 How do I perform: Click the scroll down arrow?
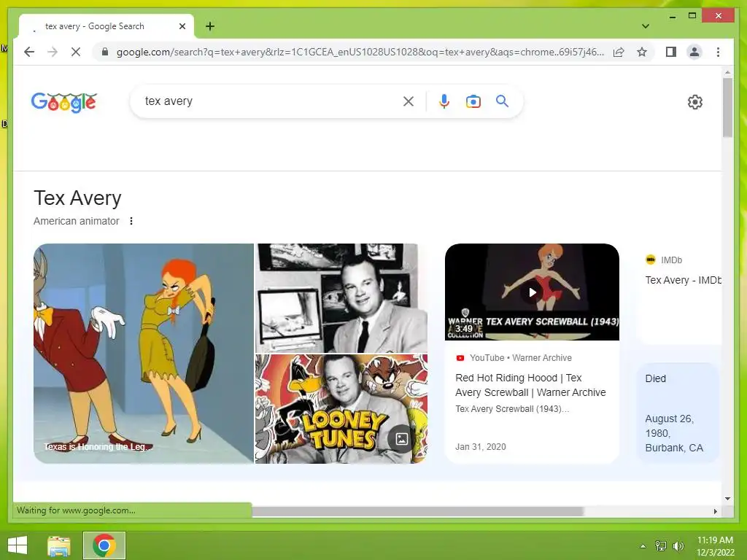pos(727,499)
